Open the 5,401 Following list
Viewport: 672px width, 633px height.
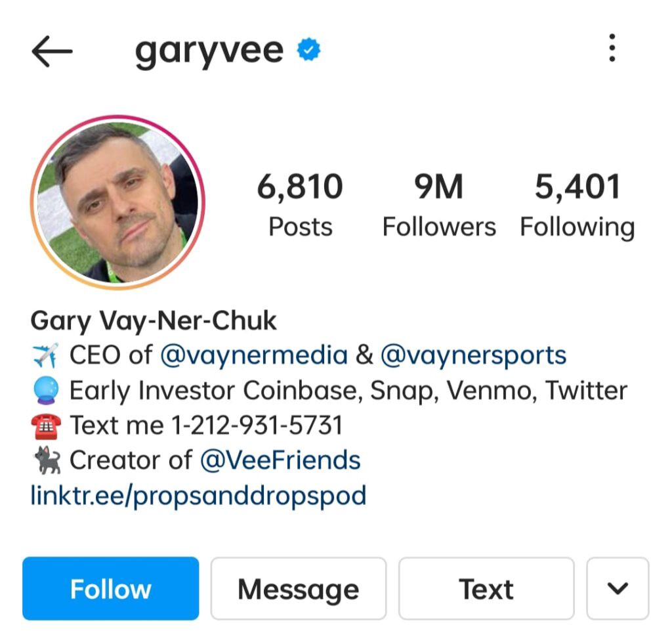[577, 205]
